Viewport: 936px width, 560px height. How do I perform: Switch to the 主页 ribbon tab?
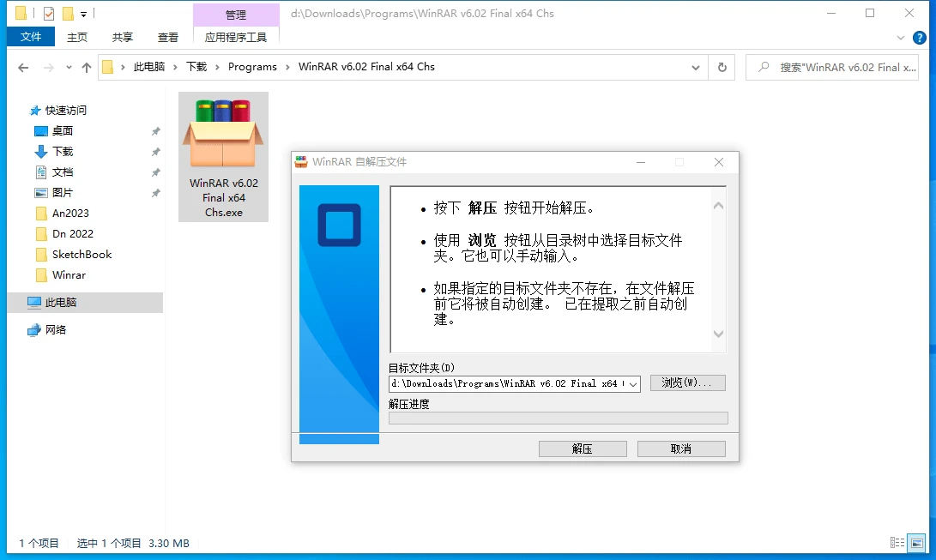pos(77,37)
